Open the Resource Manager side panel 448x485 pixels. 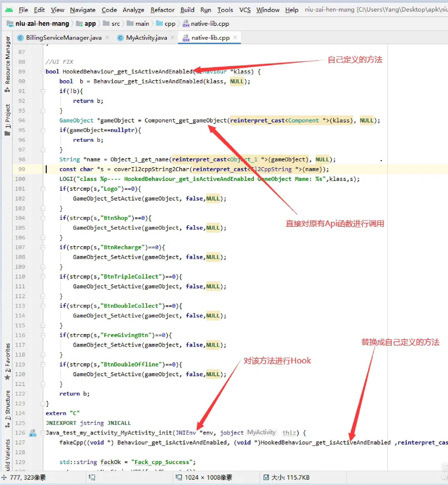click(8, 61)
